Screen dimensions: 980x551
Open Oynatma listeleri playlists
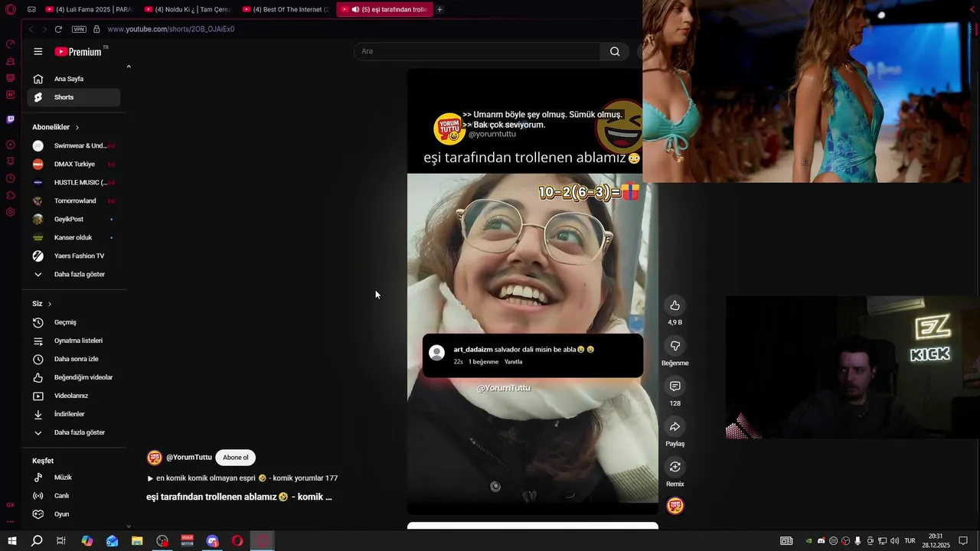click(73, 341)
